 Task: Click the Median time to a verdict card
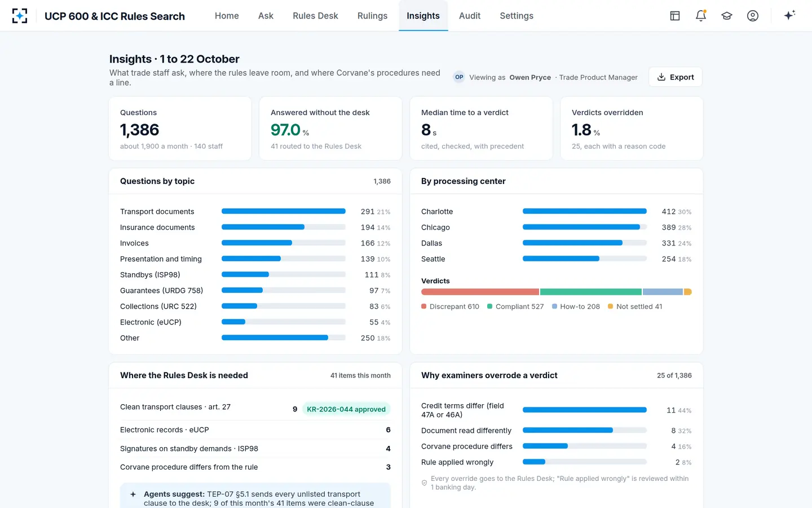pyautogui.click(x=481, y=129)
